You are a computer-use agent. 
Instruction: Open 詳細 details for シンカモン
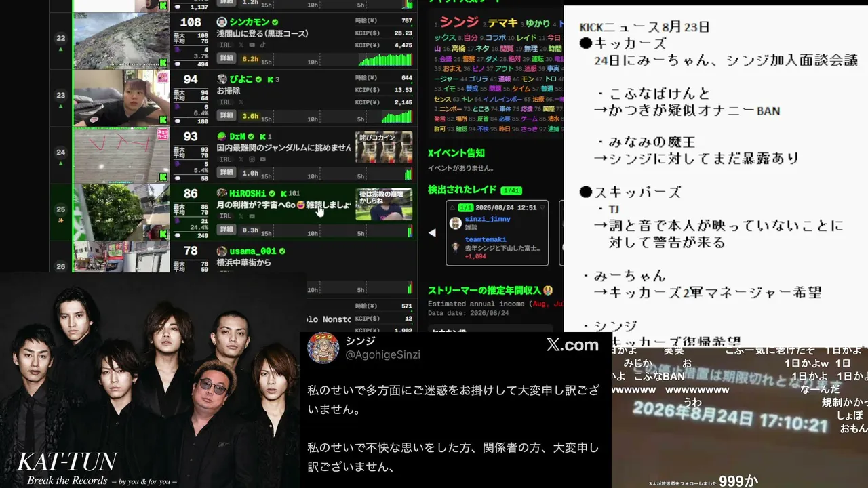226,59
